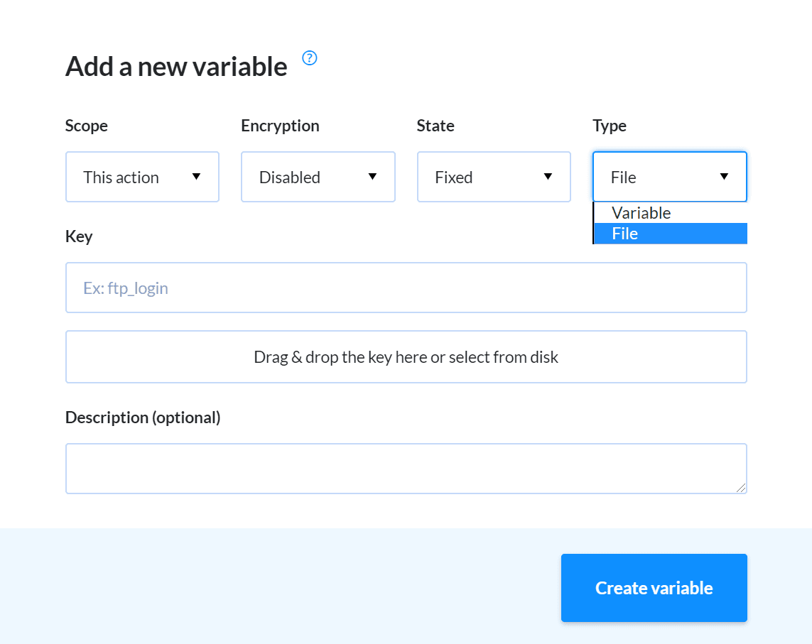Collapse the Type dropdown showing File
Image resolution: width=812 pixels, height=644 pixels.
point(669,177)
